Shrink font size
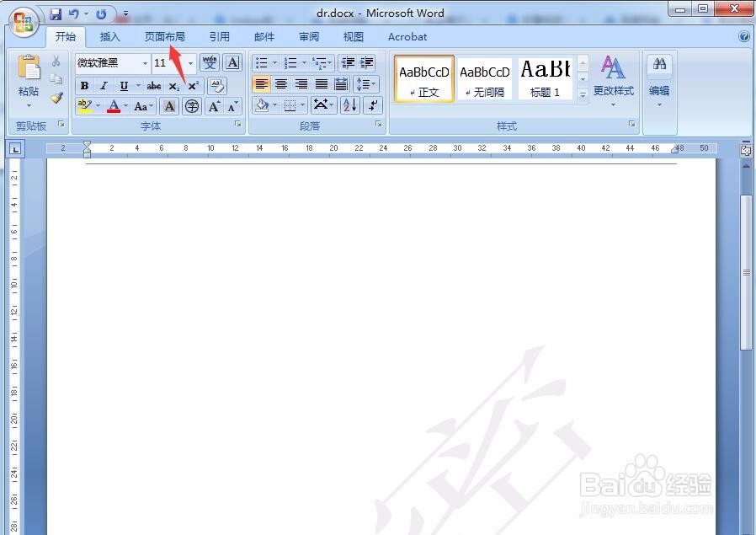Image resolution: width=756 pixels, height=535 pixels. 233,106
